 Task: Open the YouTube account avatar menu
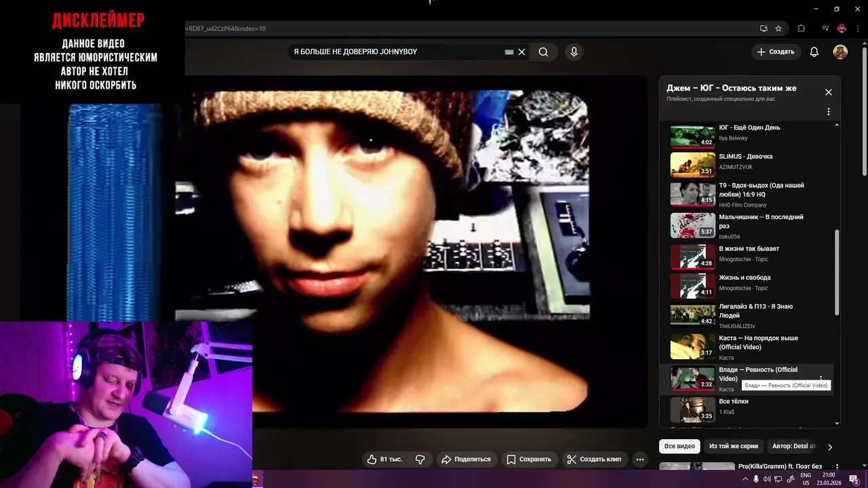840,52
